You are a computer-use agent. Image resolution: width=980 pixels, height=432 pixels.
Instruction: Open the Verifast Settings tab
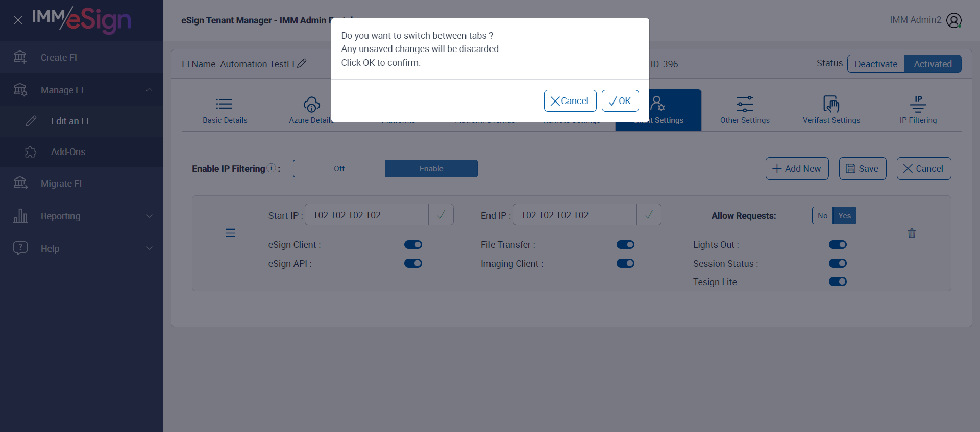pyautogui.click(x=831, y=110)
